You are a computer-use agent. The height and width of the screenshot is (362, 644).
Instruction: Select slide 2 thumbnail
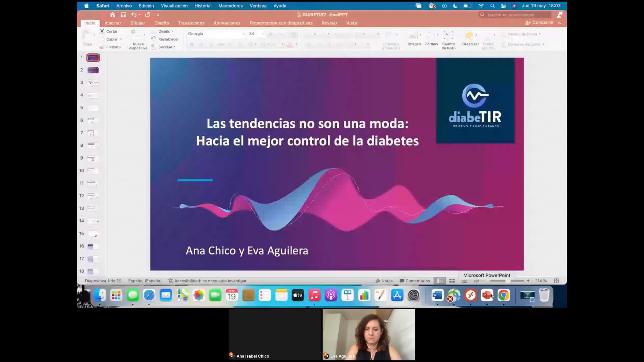(93, 70)
